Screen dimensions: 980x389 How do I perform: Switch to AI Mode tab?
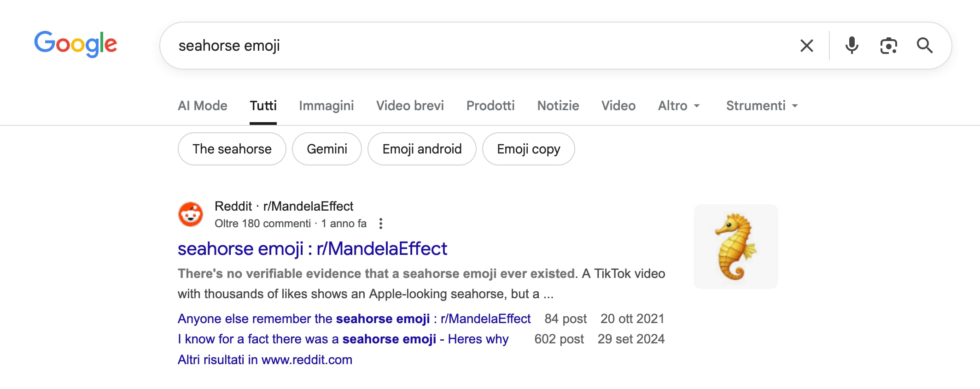[x=203, y=106]
